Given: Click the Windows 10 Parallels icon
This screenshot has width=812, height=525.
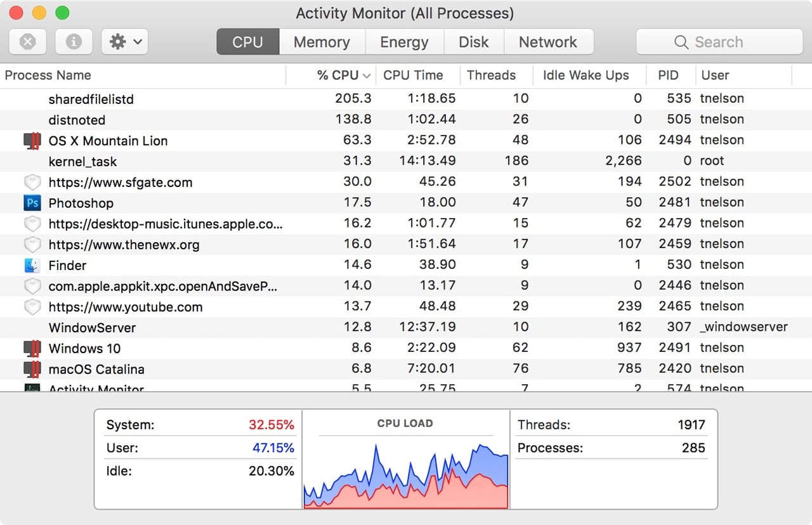Looking at the screenshot, I should pyautogui.click(x=32, y=349).
